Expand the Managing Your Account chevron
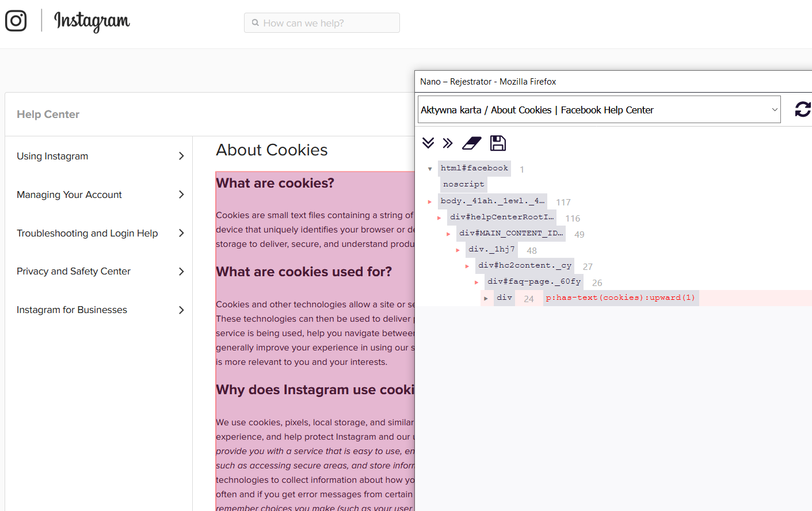 181,195
